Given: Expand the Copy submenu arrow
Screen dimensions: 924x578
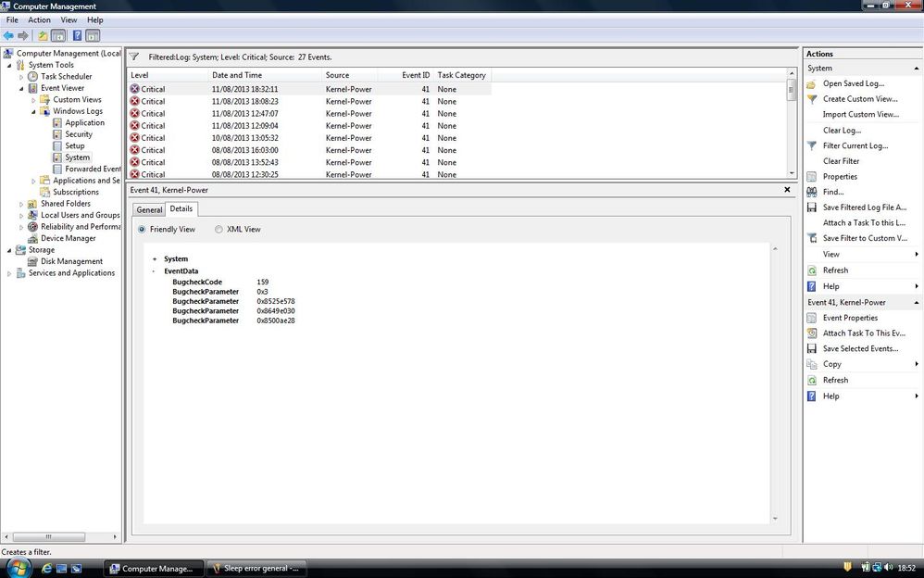Looking at the screenshot, I should click(x=917, y=364).
